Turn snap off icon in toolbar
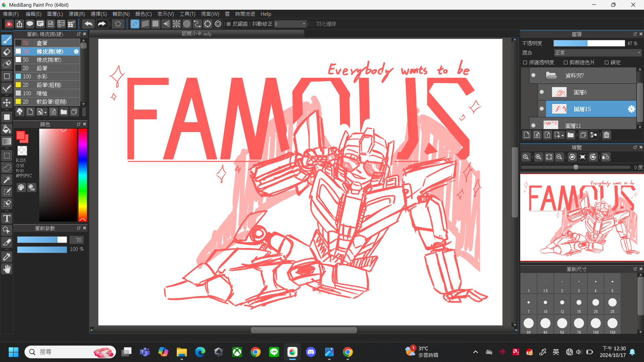 (x=135, y=24)
